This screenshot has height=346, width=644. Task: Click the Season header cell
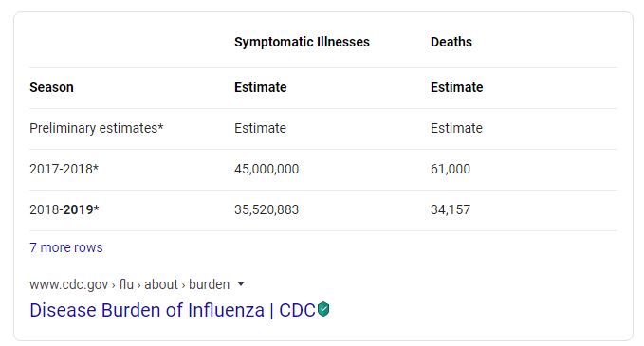[x=51, y=87]
